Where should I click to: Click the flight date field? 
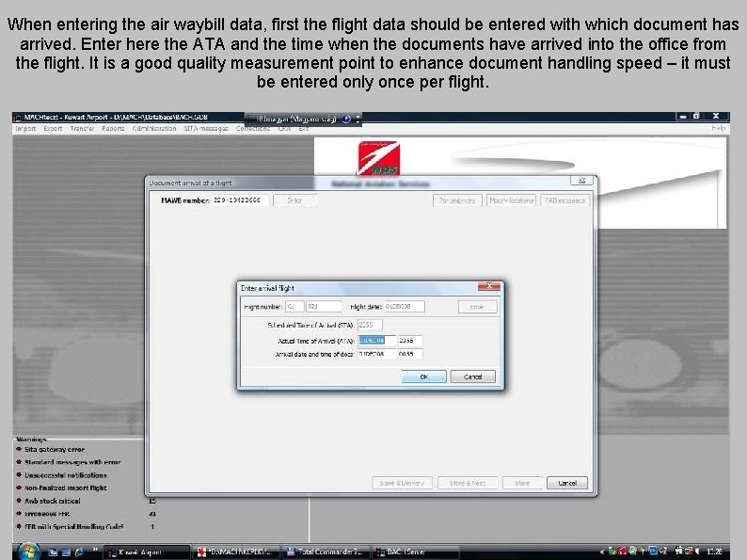point(404,307)
